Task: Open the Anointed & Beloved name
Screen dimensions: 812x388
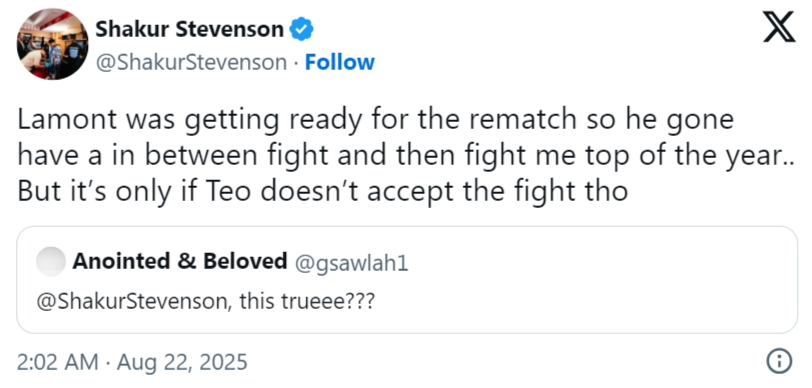Action: (180, 261)
